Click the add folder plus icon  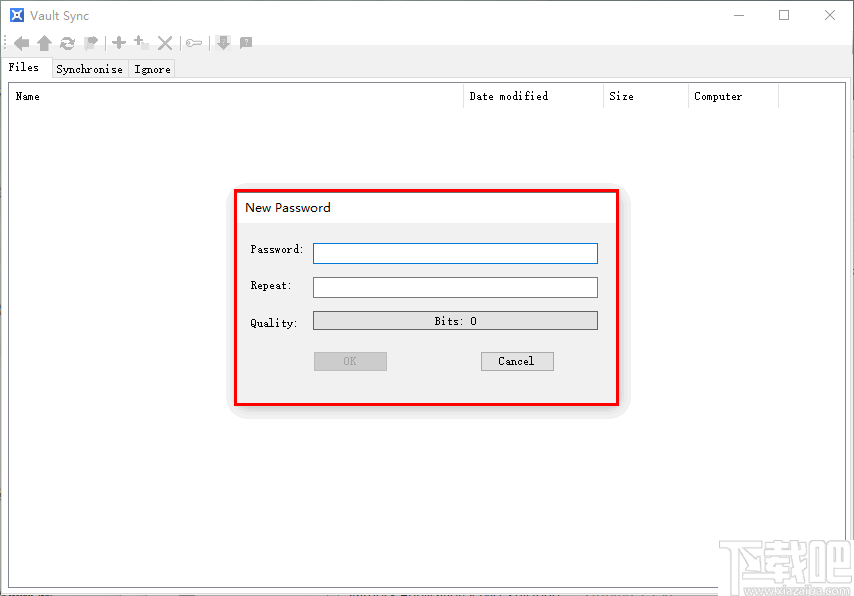pos(141,42)
